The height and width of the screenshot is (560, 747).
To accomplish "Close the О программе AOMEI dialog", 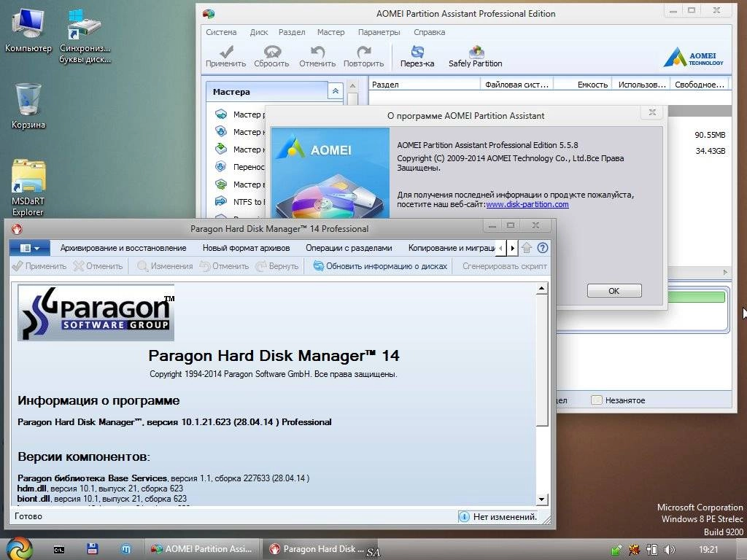I will [652, 112].
